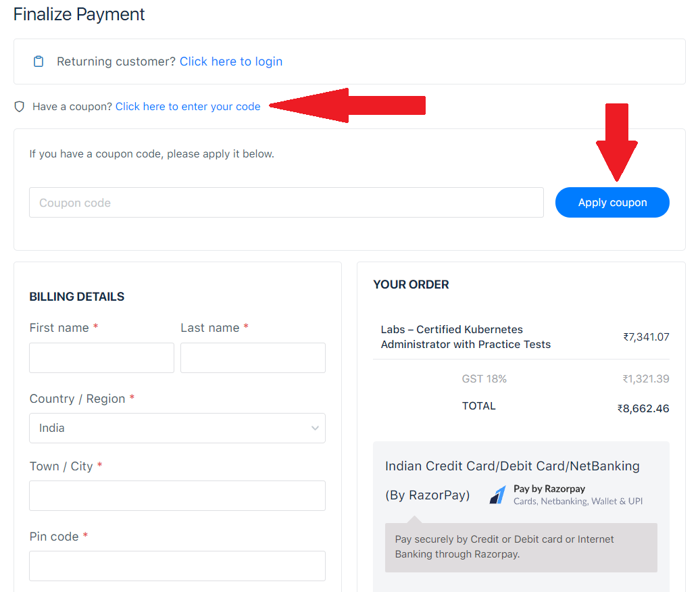Click the chevron on the India selector
Screen dimensions: 700x592
coord(315,428)
